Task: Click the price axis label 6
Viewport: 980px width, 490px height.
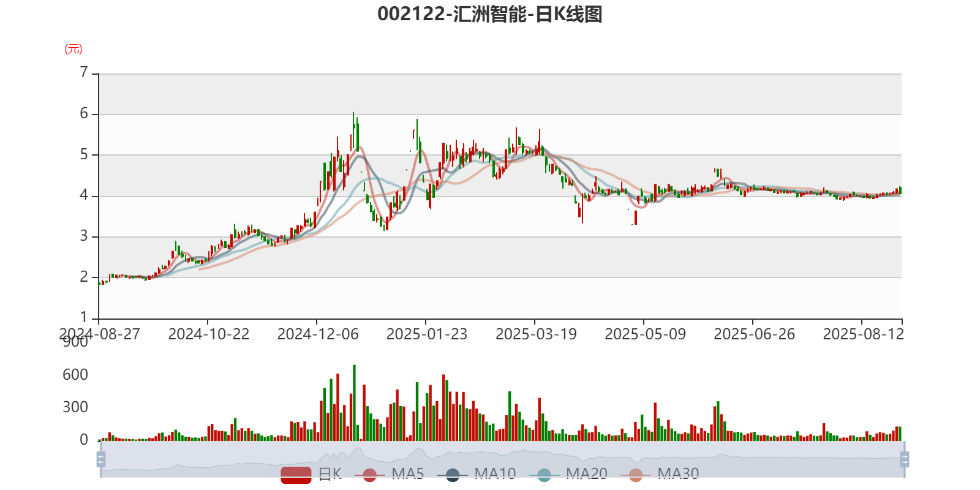Action: [84, 113]
